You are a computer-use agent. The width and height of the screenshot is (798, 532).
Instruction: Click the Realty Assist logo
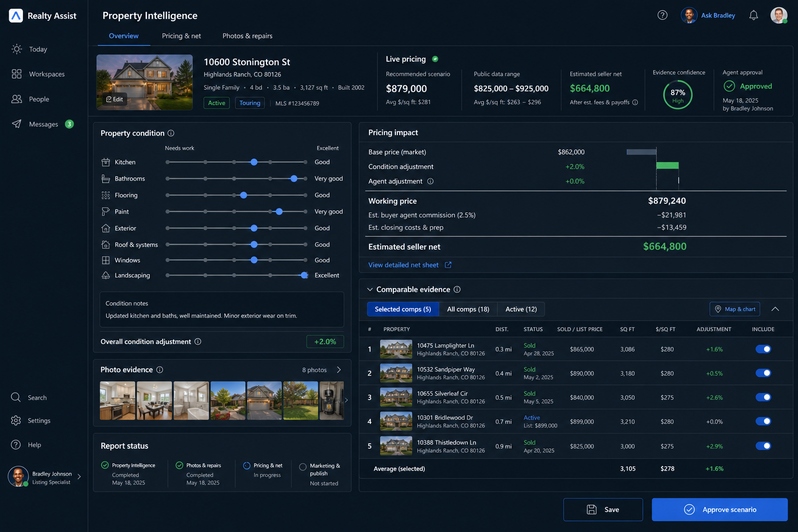[x=16, y=16]
